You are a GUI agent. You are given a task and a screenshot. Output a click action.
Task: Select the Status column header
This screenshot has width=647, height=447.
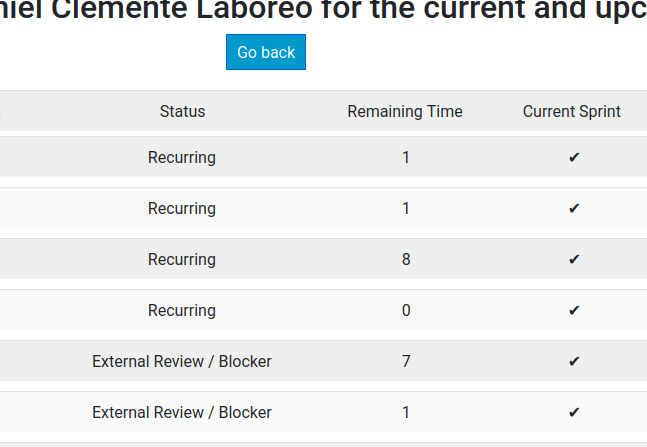[x=182, y=111]
